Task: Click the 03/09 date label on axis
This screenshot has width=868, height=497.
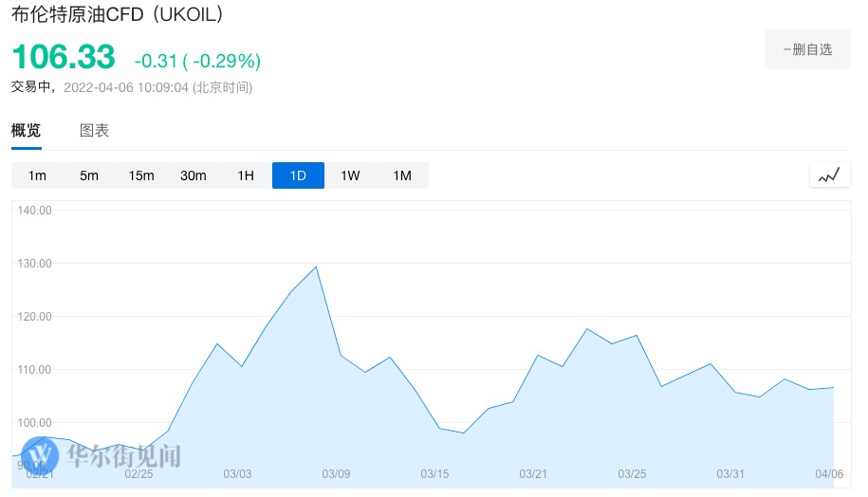Action: [x=337, y=473]
